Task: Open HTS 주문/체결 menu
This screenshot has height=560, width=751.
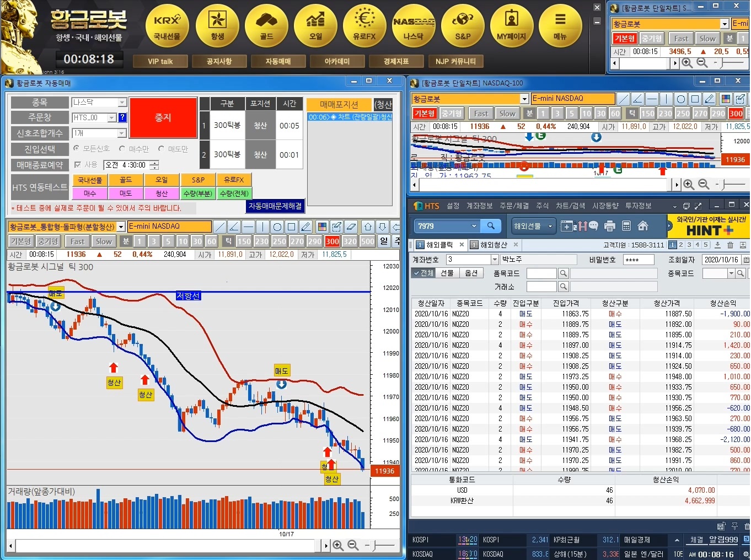Action: point(514,206)
